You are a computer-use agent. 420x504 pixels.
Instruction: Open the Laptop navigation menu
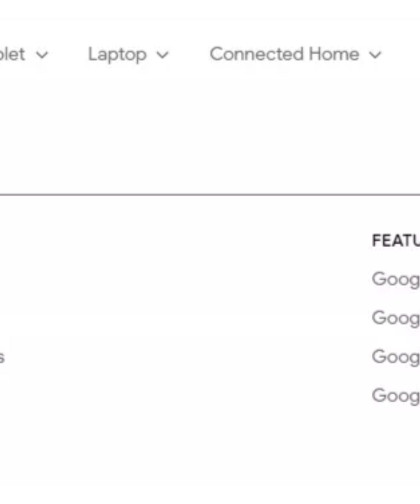click(117, 55)
